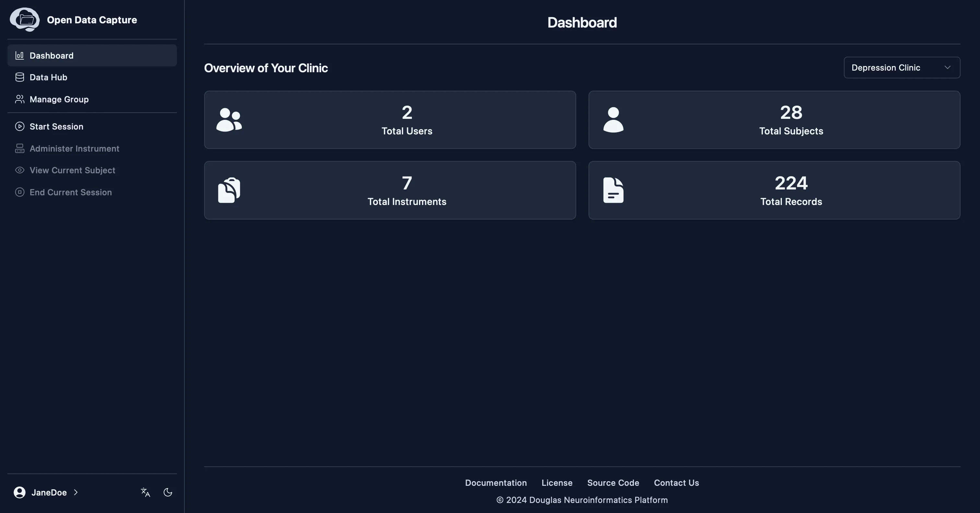Screen dimensions: 980x513
Task: Open the Data Hub page
Action: (x=92, y=77)
